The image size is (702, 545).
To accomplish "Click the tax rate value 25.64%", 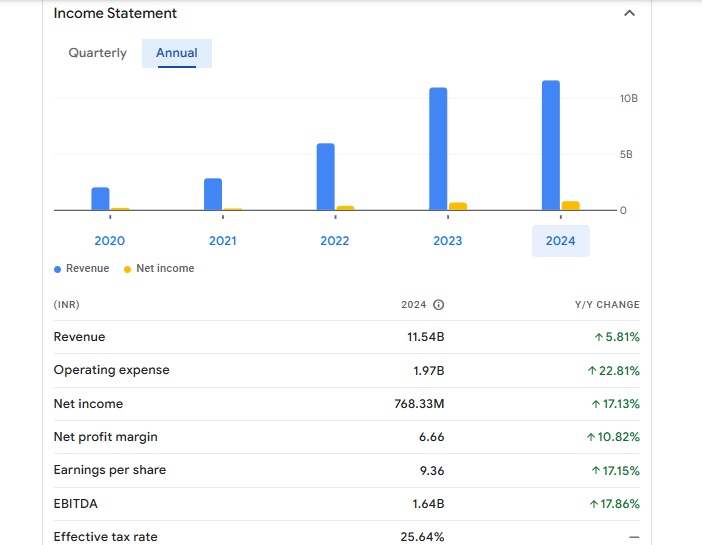I will click(422, 536).
